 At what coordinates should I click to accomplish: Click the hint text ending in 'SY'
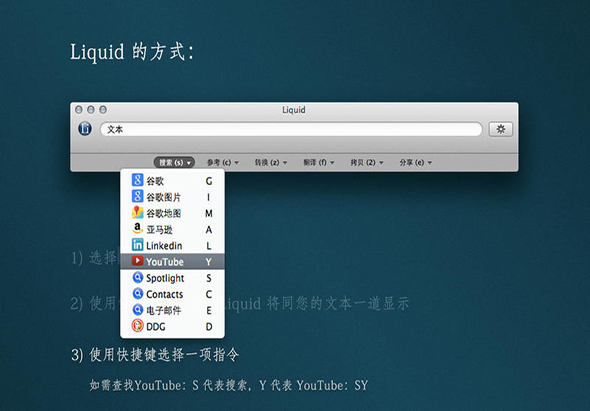[x=228, y=385]
